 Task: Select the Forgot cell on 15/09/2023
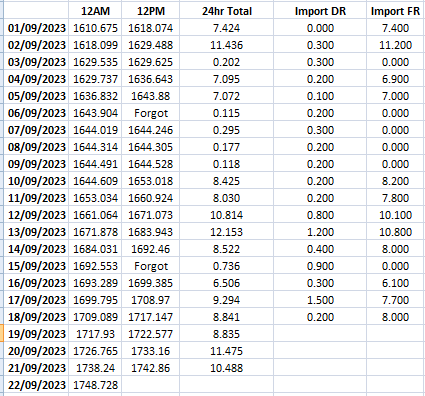[x=151, y=266]
